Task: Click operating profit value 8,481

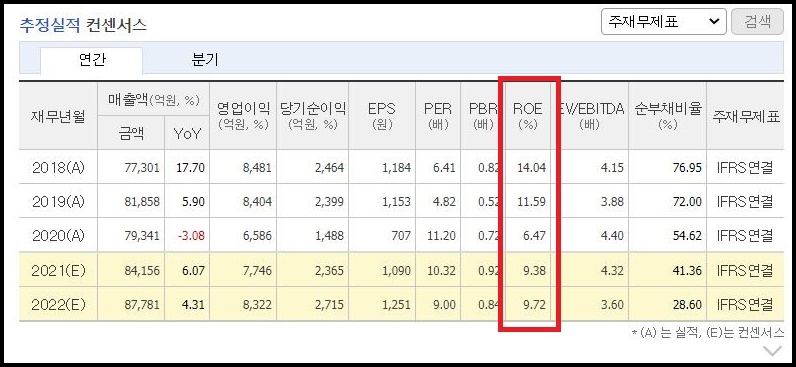Action: [x=257, y=168]
